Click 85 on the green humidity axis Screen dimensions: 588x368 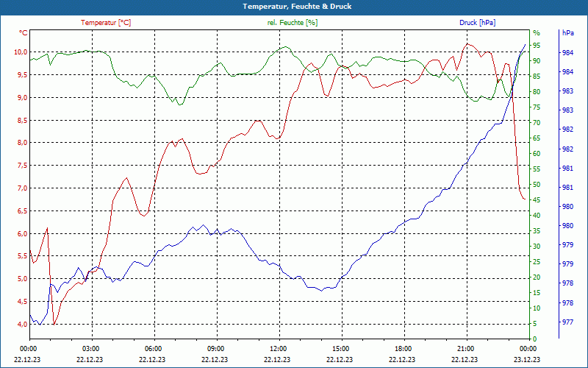[x=537, y=77]
